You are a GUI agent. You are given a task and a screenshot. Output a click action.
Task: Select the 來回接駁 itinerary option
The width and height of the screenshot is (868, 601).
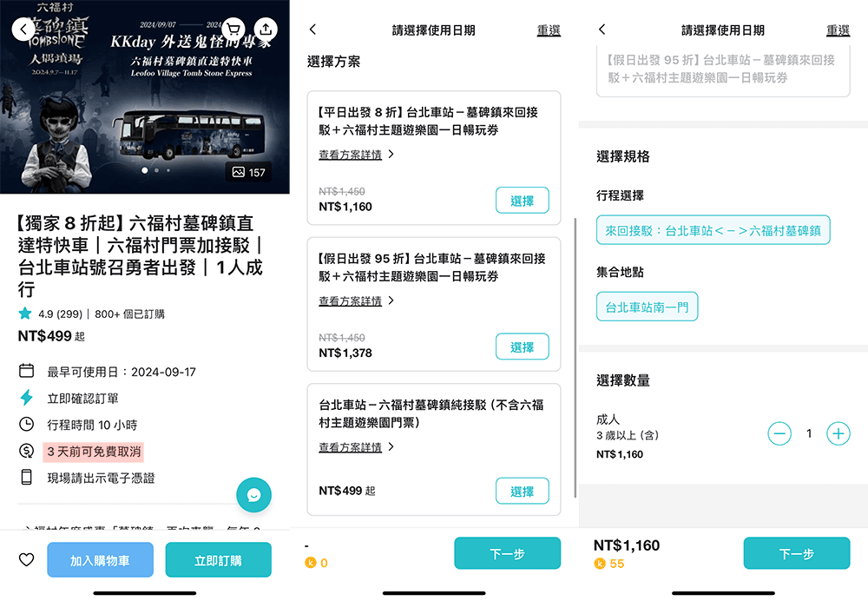713,230
